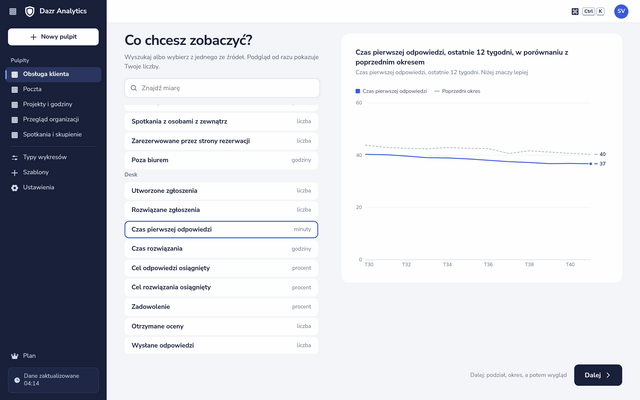Select the Czas rozwiązania measure
This screenshot has width=640, height=400.
point(221,249)
